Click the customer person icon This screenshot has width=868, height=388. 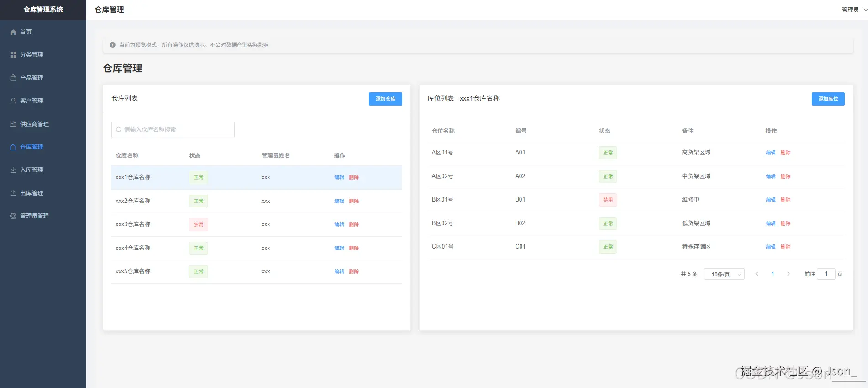coord(13,101)
